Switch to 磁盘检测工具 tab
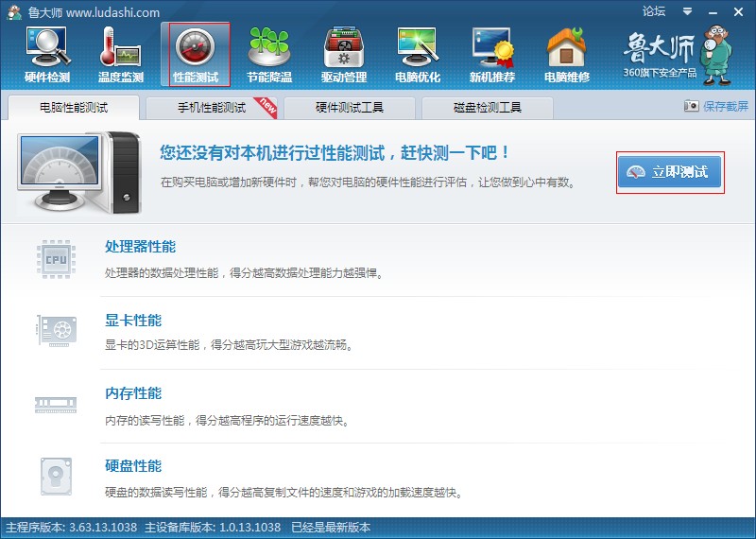 [488, 107]
